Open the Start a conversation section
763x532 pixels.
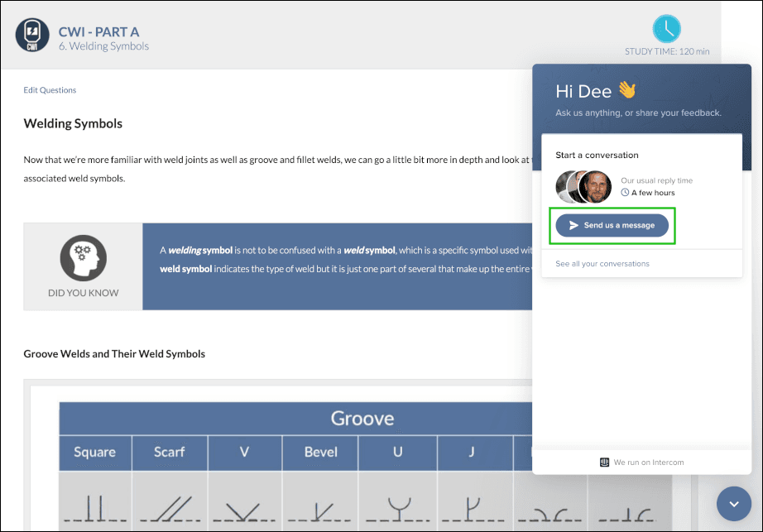(597, 155)
